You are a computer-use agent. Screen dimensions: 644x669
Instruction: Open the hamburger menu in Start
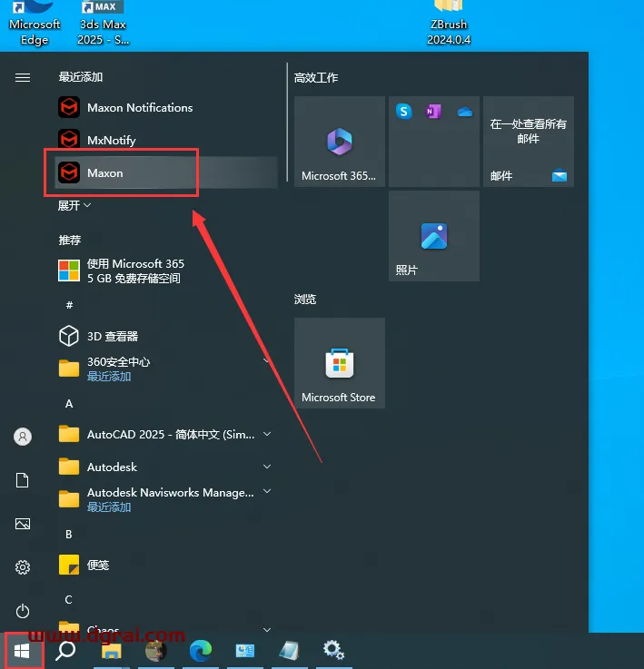pyautogui.click(x=23, y=78)
